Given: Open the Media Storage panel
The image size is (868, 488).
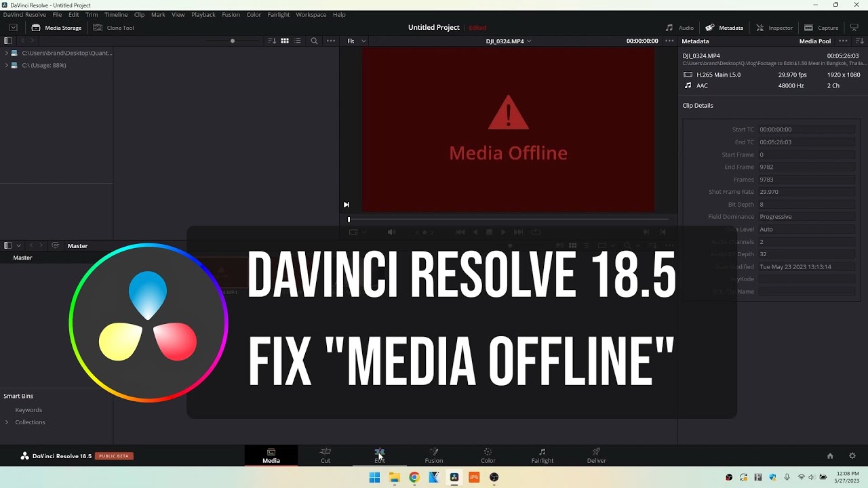Looking at the screenshot, I should (x=56, y=28).
